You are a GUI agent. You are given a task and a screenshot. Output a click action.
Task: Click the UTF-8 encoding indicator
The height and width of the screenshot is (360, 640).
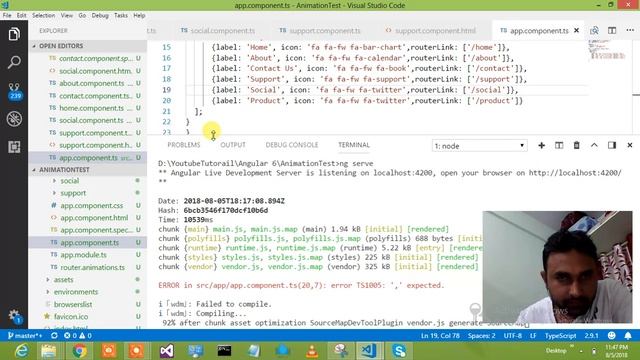click(x=513, y=336)
